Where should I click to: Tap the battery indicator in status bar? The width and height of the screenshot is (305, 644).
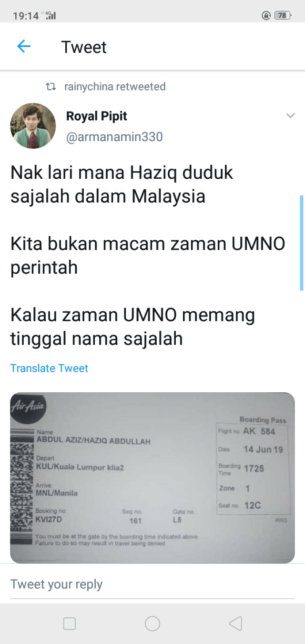click(x=282, y=16)
